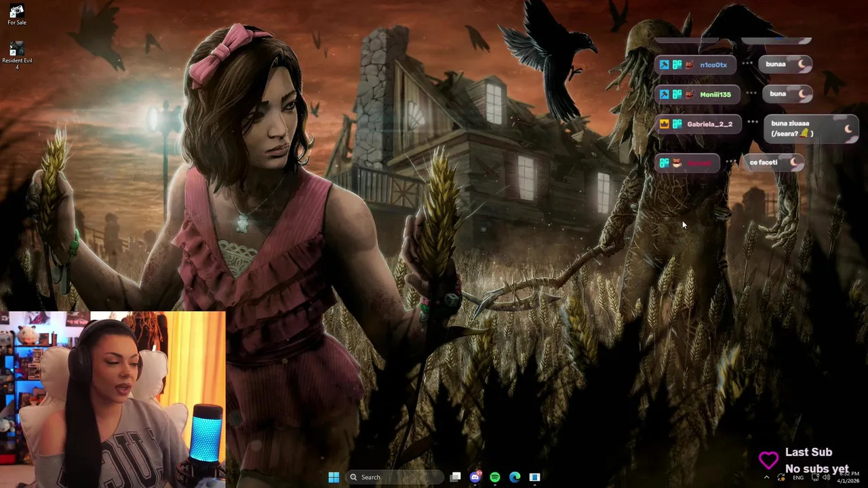Open Discord from the taskbar
The width and height of the screenshot is (868, 488).
click(475, 477)
